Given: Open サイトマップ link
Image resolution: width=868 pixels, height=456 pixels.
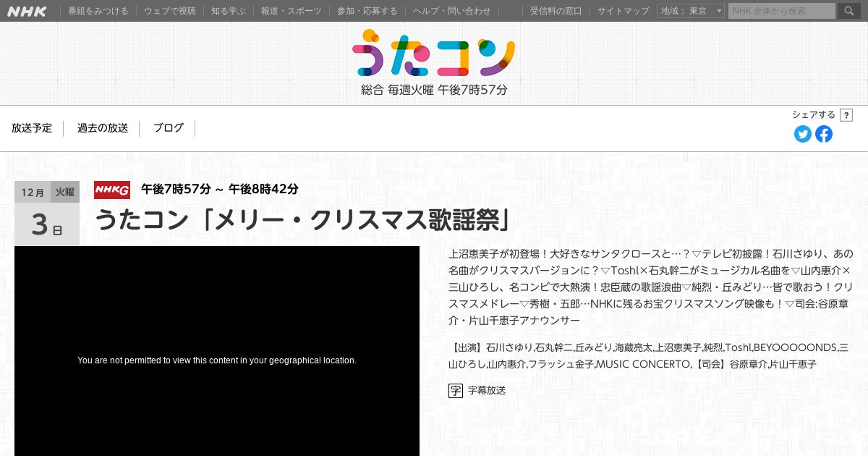Looking at the screenshot, I should pos(624,11).
